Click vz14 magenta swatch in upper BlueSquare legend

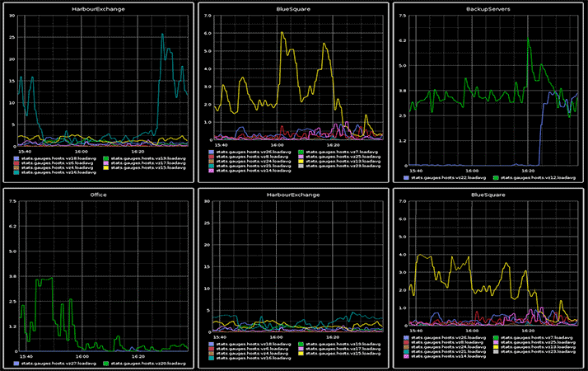[212, 171]
